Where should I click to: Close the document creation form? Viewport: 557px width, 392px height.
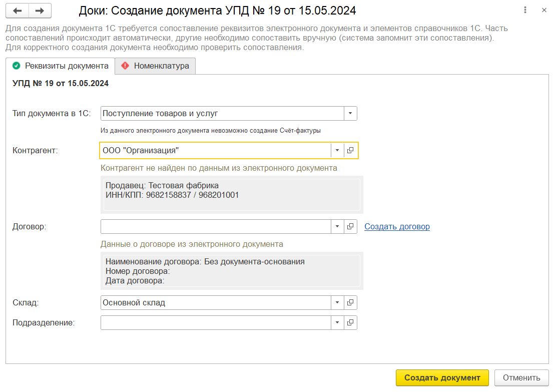coord(544,10)
